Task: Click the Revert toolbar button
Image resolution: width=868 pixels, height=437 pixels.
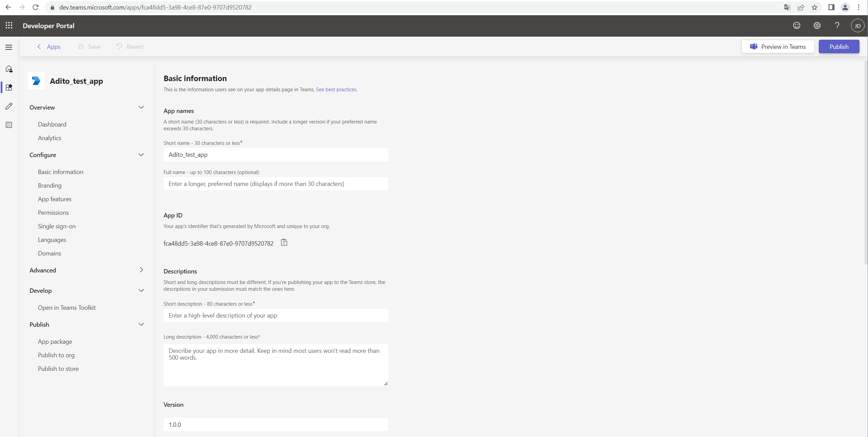Action: pos(130,46)
